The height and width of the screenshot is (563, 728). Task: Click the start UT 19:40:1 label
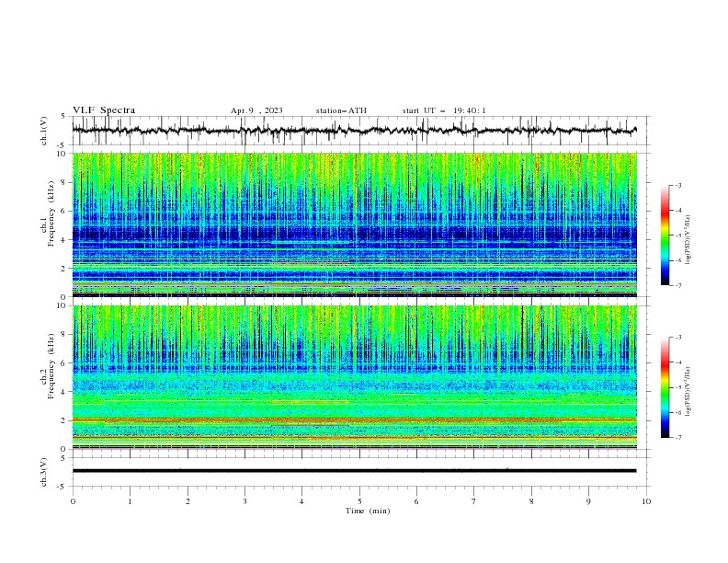[x=444, y=110]
